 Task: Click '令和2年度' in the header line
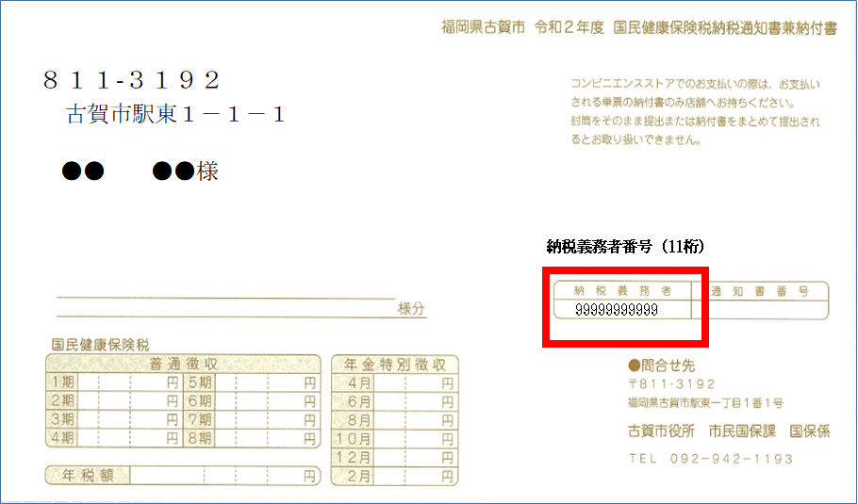pyautogui.click(x=569, y=27)
